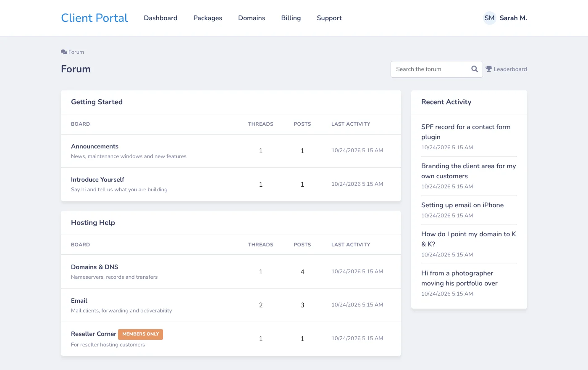
Task: Click the Introduce Yourself last activity timestamp
Action: coord(357,184)
